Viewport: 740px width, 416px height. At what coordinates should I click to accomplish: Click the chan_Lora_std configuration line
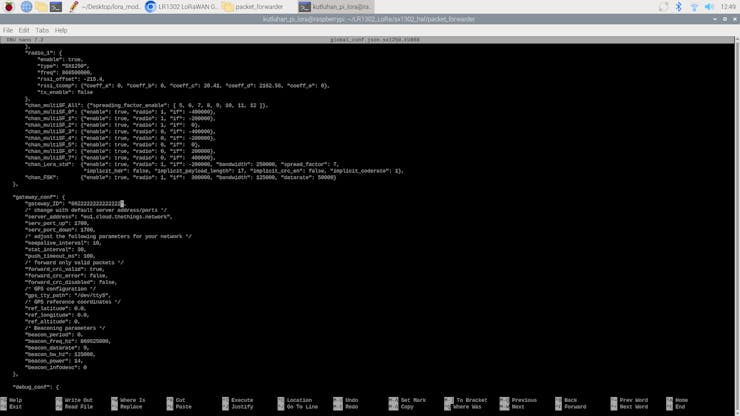click(182, 164)
